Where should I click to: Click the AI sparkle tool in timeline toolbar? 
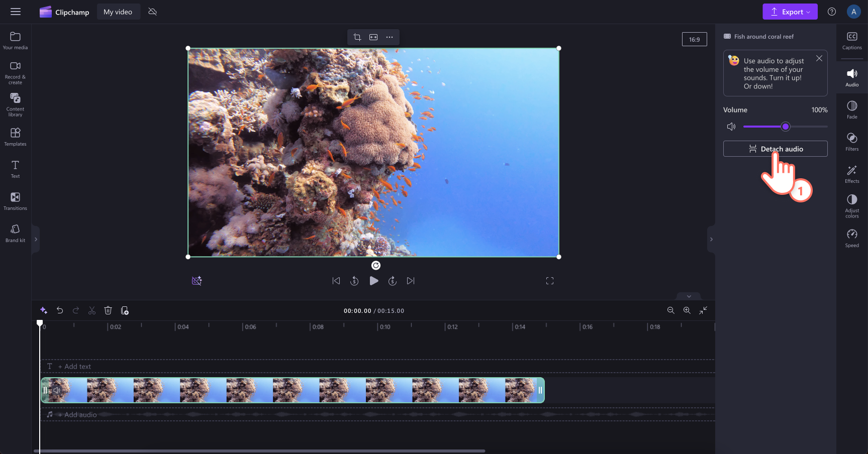click(x=44, y=310)
